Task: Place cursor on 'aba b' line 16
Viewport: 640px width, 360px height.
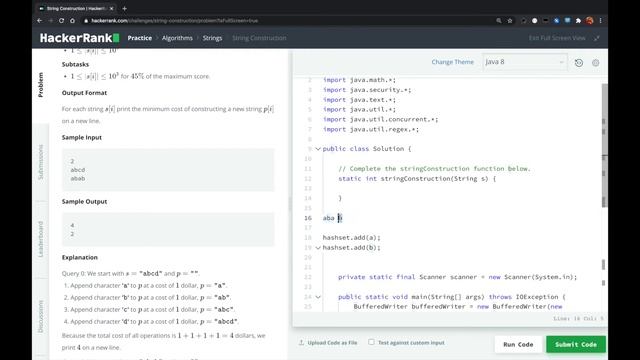Action: (333, 218)
